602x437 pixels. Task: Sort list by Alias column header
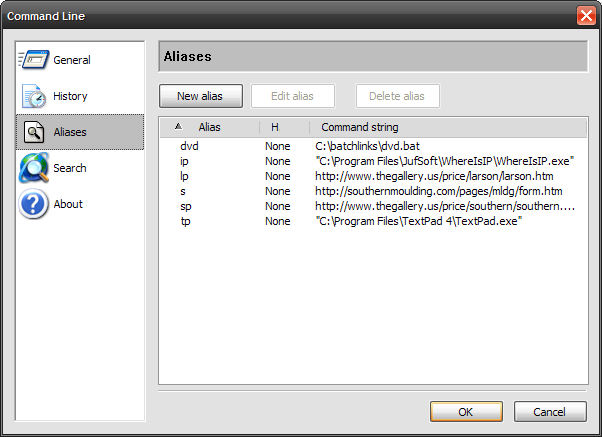[209, 127]
